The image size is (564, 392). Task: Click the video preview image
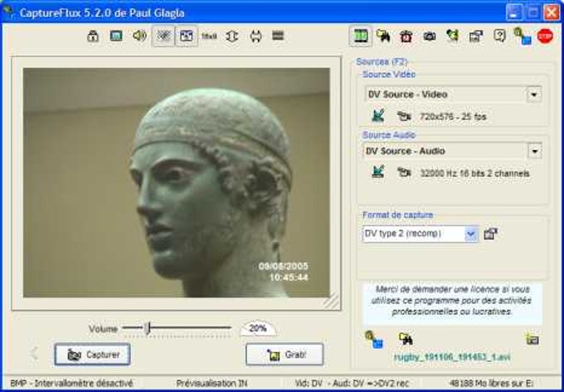(176, 182)
